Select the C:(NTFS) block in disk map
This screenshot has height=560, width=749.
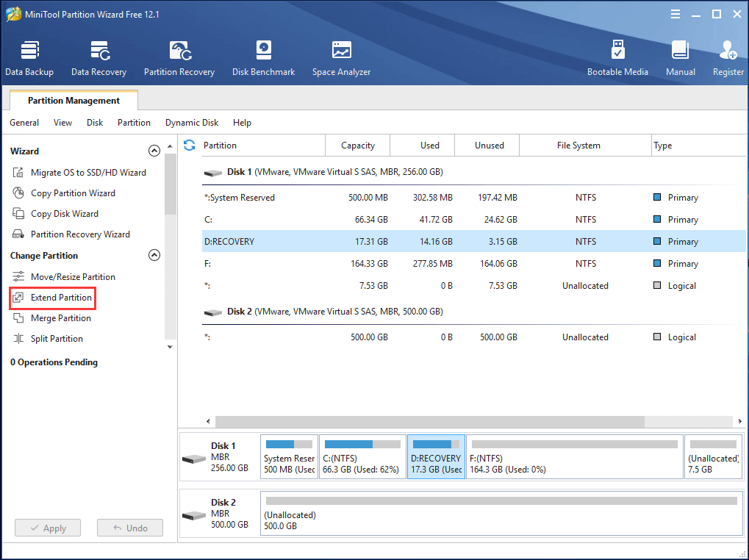pyautogui.click(x=362, y=457)
